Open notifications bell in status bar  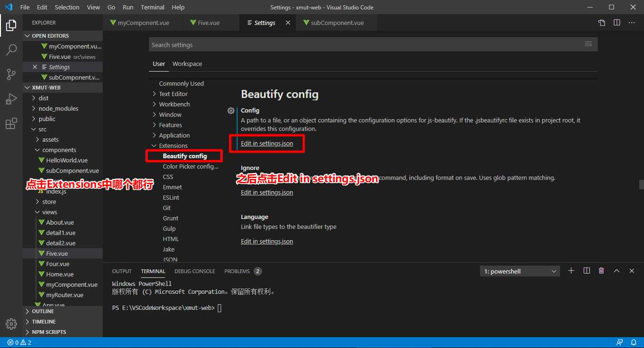pyautogui.click(x=634, y=342)
